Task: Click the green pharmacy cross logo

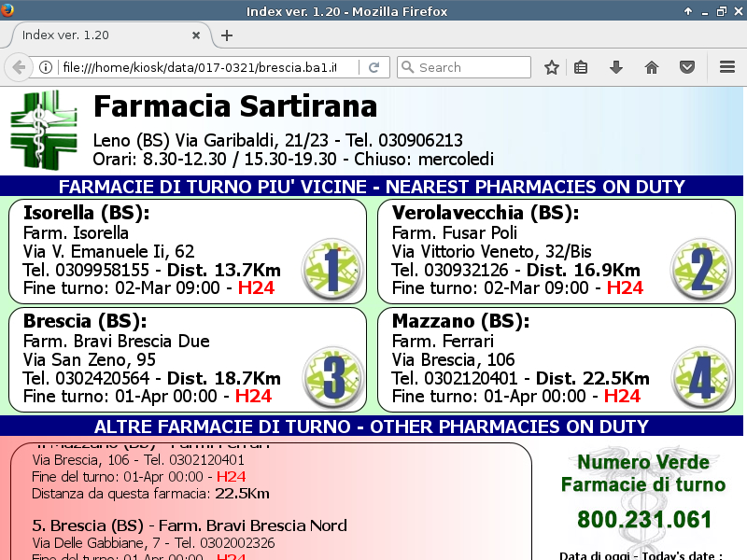Action: pyautogui.click(x=44, y=130)
